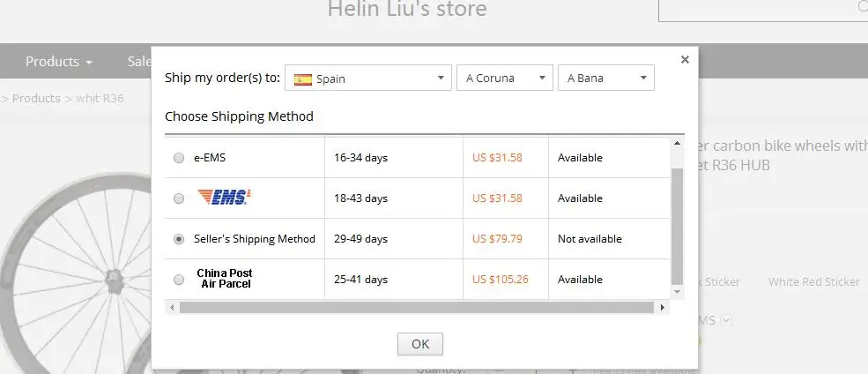868x374 pixels.
Task: Click the US $105.26 shipping cost
Action: click(501, 280)
